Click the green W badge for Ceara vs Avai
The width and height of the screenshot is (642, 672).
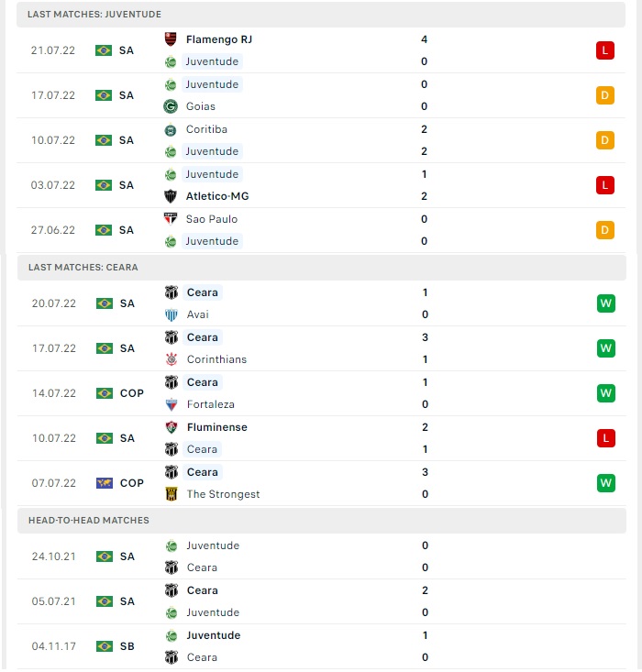606,303
